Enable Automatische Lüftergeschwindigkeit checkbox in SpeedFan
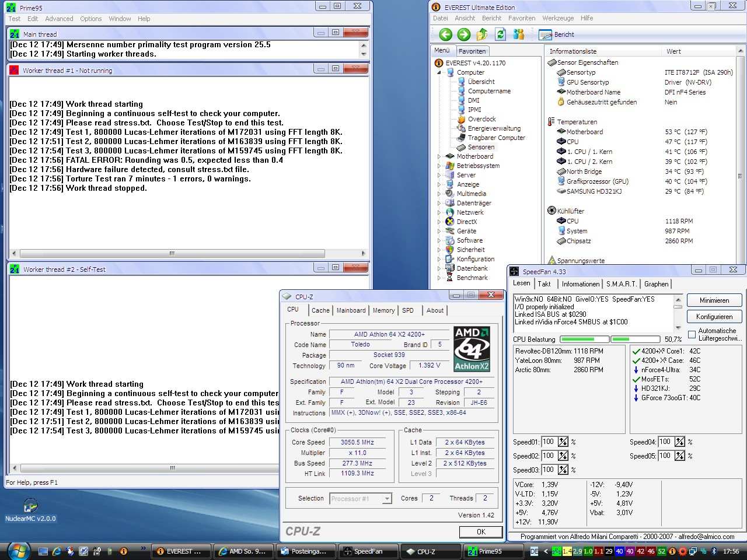The image size is (747, 560). coord(692,334)
